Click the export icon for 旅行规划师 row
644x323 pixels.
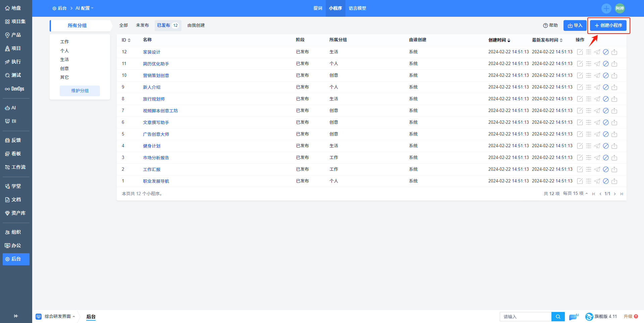[x=614, y=99]
